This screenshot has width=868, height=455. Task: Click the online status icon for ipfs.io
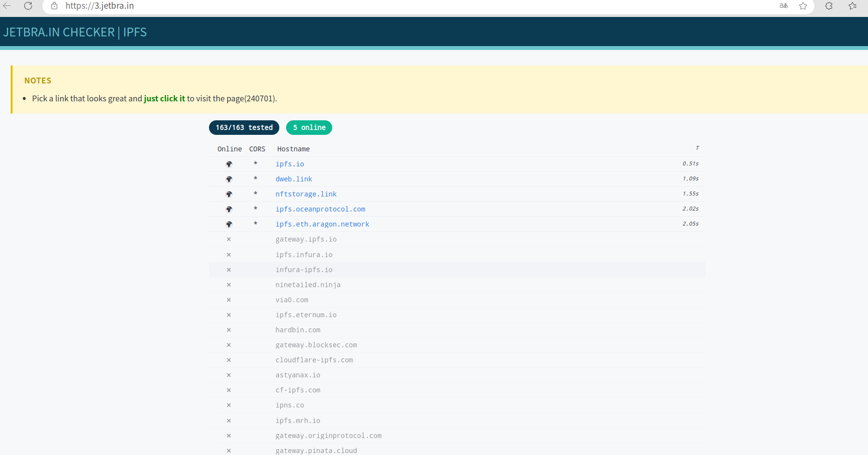(229, 164)
